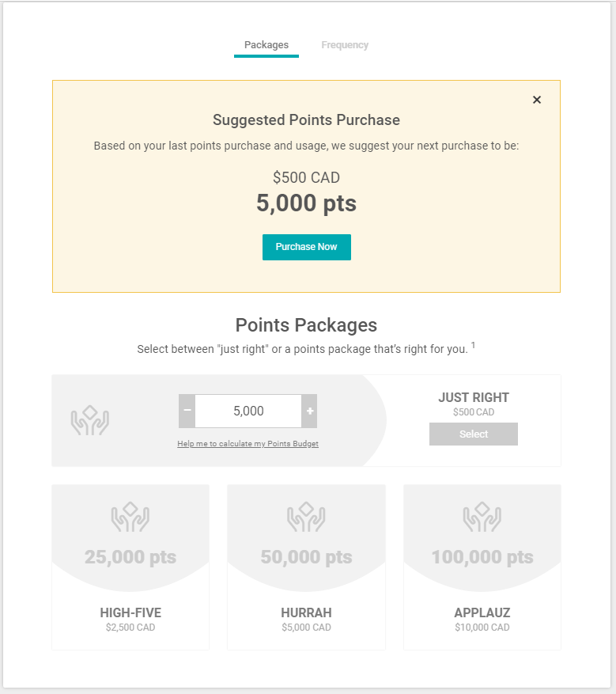616x694 pixels.
Task: Decrease points with the minus button
Action: pos(187,411)
